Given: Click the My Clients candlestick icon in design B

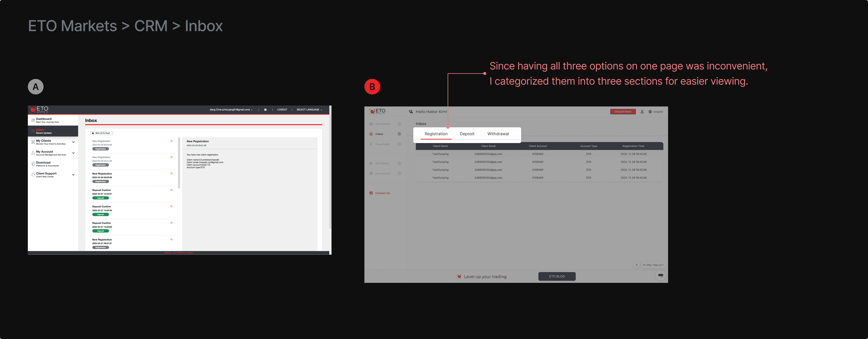Looking at the screenshot, I should point(371,163).
